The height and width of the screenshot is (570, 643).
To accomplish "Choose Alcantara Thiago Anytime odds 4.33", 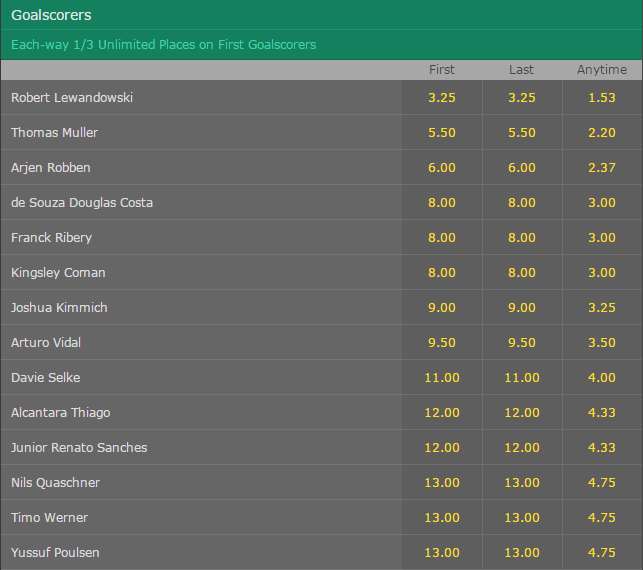I will coord(602,413).
